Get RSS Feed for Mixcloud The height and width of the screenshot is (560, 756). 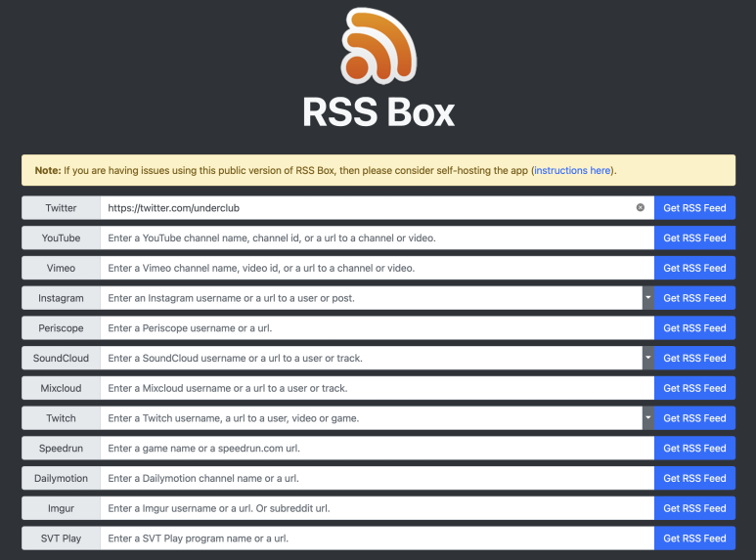pyautogui.click(x=694, y=388)
